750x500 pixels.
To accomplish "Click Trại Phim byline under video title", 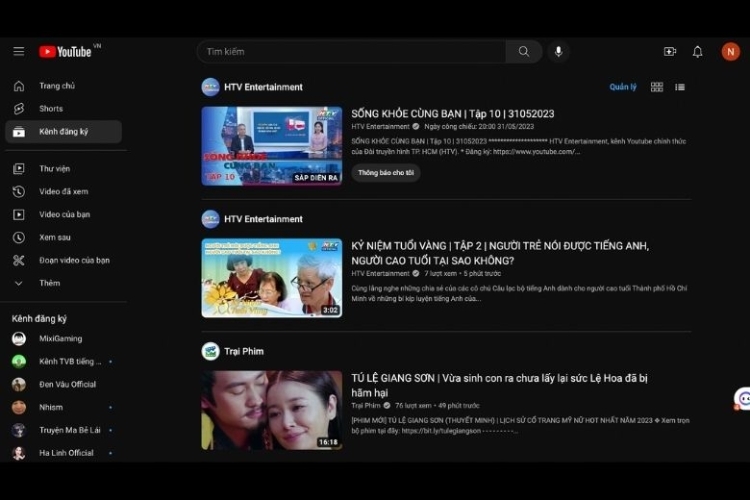I will point(366,406).
